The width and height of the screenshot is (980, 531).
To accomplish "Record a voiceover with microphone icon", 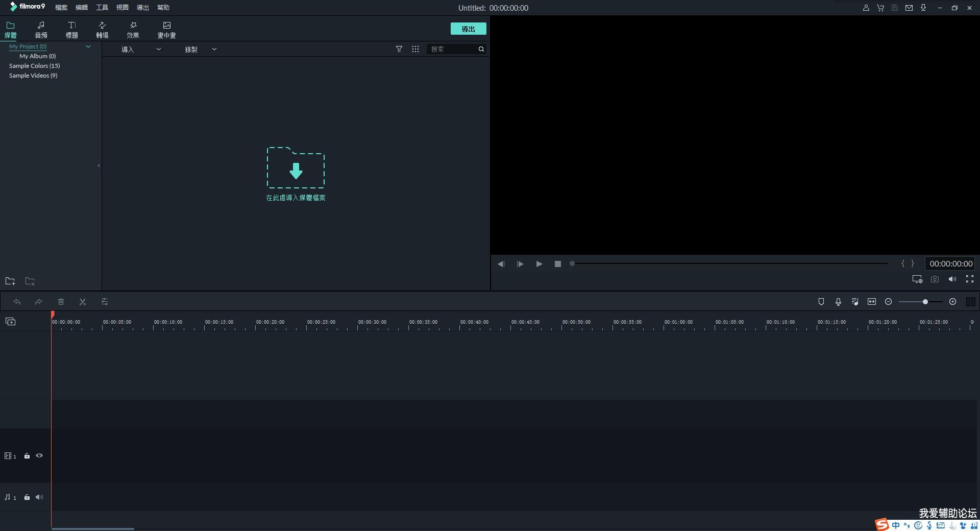I will point(838,302).
